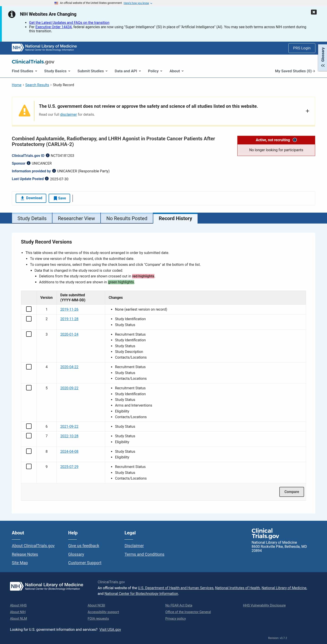Open the Glossary side panel
327x644 pixels.
pyautogui.click(x=322, y=58)
